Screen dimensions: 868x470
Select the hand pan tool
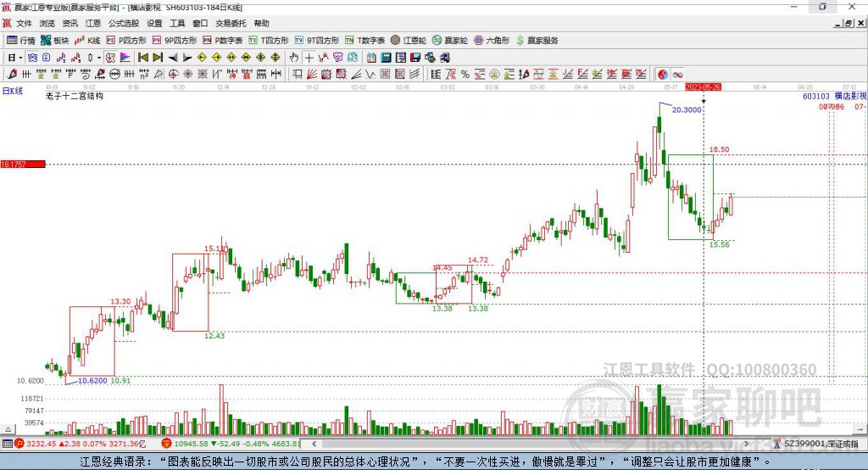coord(293,58)
